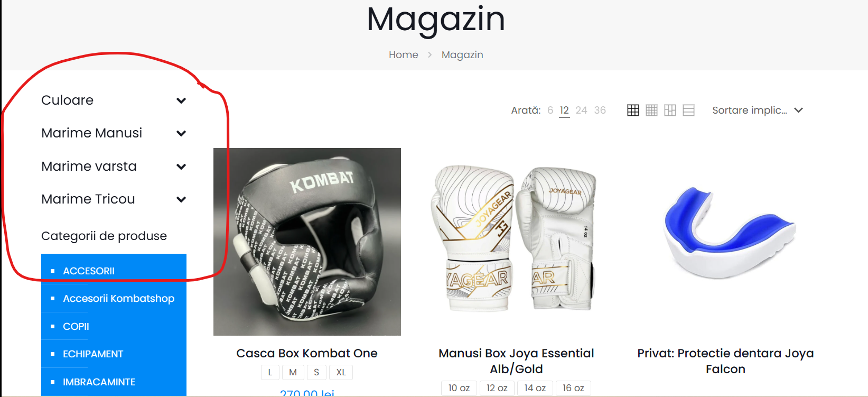Select the 12 oz glove size
This screenshot has height=397, width=868.
(497, 388)
